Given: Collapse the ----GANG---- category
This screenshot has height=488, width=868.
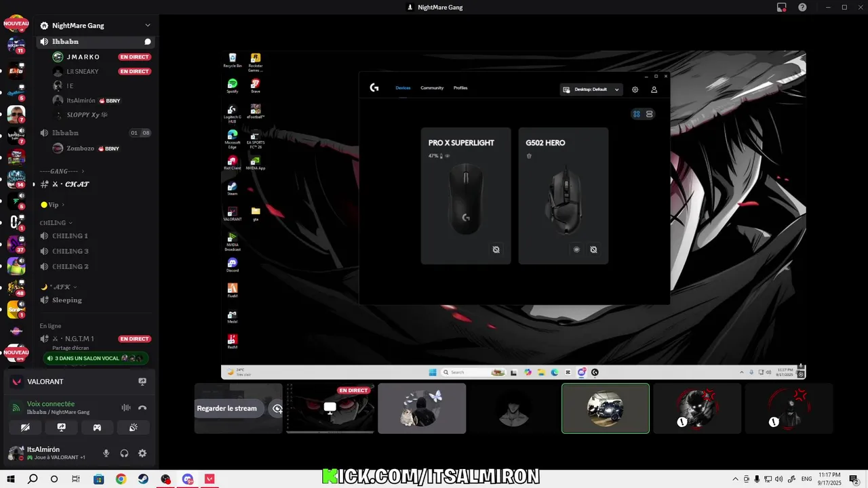Looking at the screenshot, I should click(x=62, y=171).
